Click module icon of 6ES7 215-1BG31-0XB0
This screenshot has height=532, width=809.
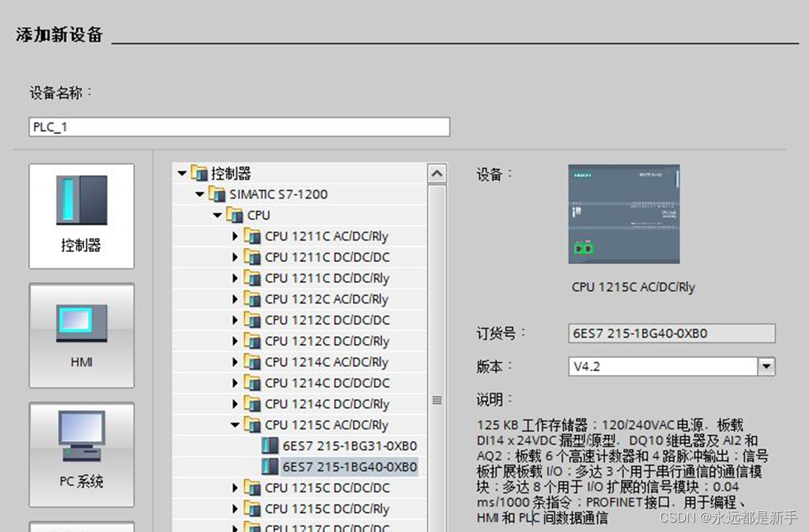(x=270, y=446)
